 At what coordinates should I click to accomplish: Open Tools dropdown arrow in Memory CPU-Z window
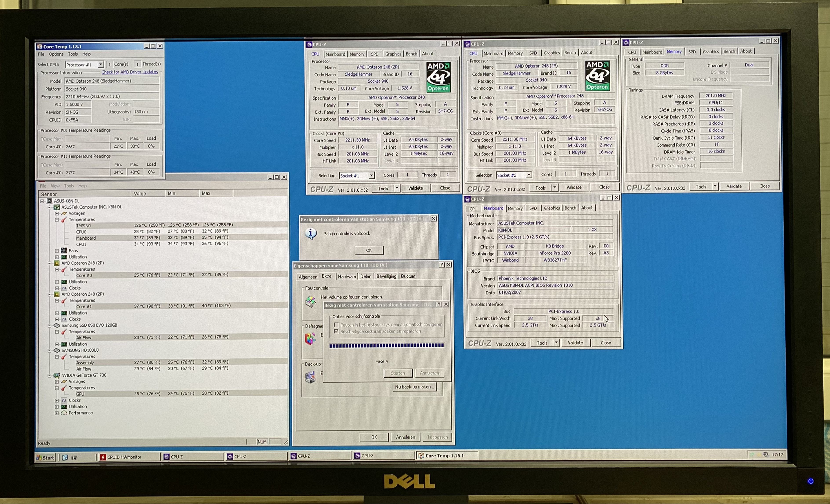coord(715,186)
